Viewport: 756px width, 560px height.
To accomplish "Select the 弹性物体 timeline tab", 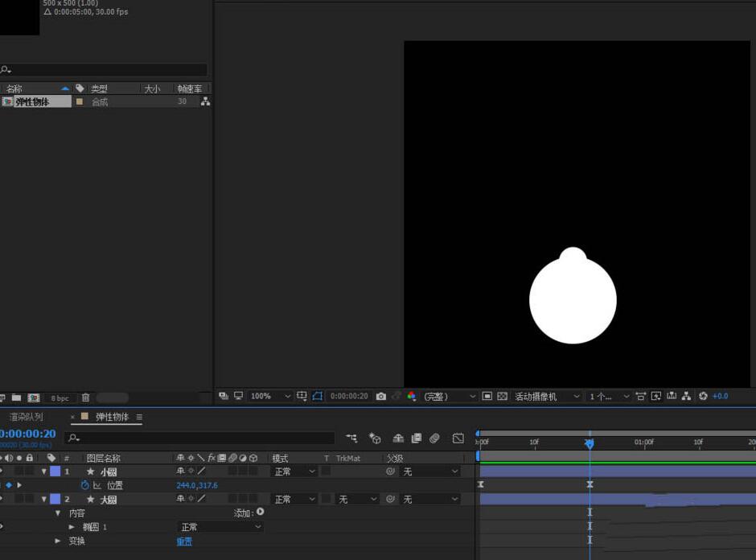I will tap(112, 417).
